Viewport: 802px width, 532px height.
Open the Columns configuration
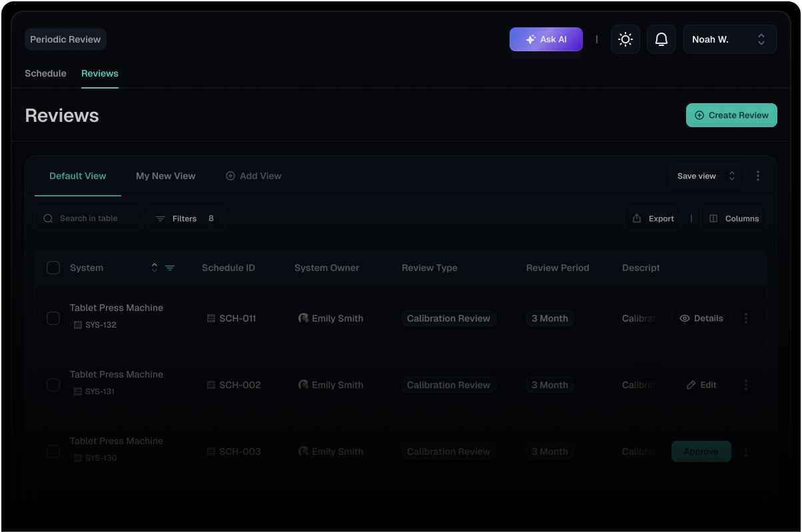pyautogui.click(x=733, y=218)
